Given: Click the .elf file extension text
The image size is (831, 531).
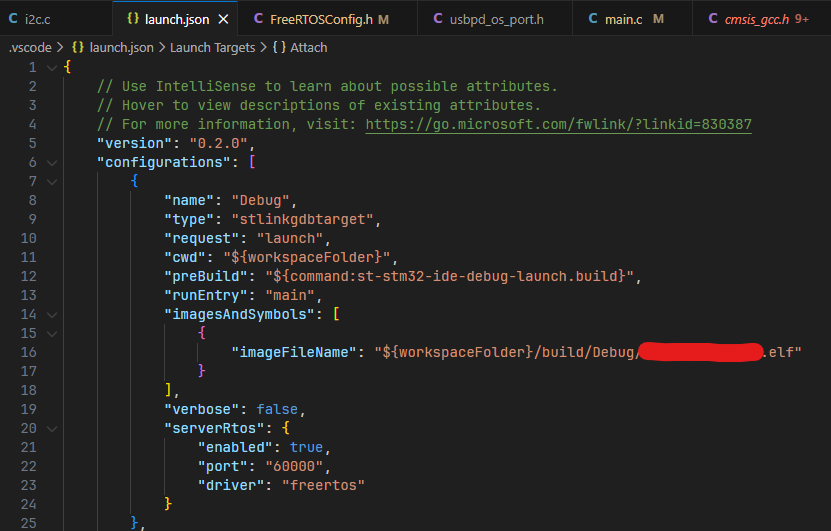Looking at the screenshot, I should (777, 352).
